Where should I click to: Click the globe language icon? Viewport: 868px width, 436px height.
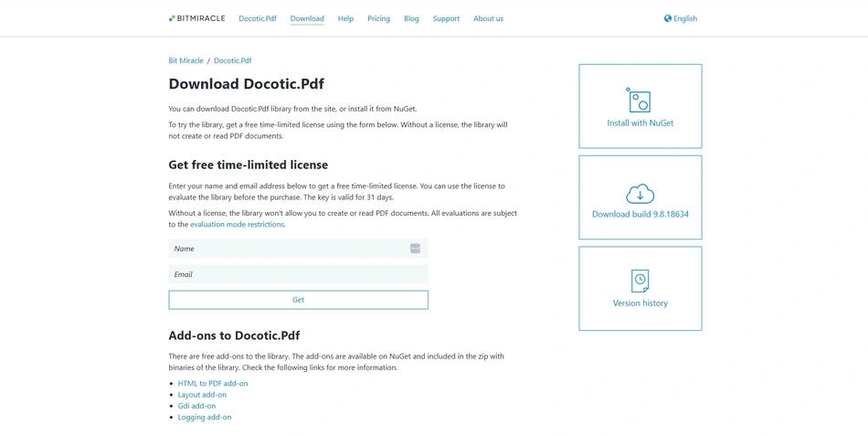coord(668,18)
